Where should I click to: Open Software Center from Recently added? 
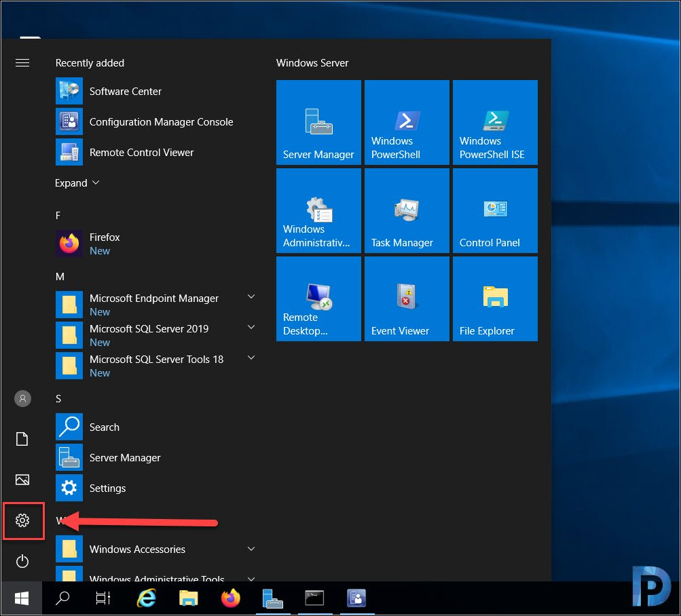(156, 91)
